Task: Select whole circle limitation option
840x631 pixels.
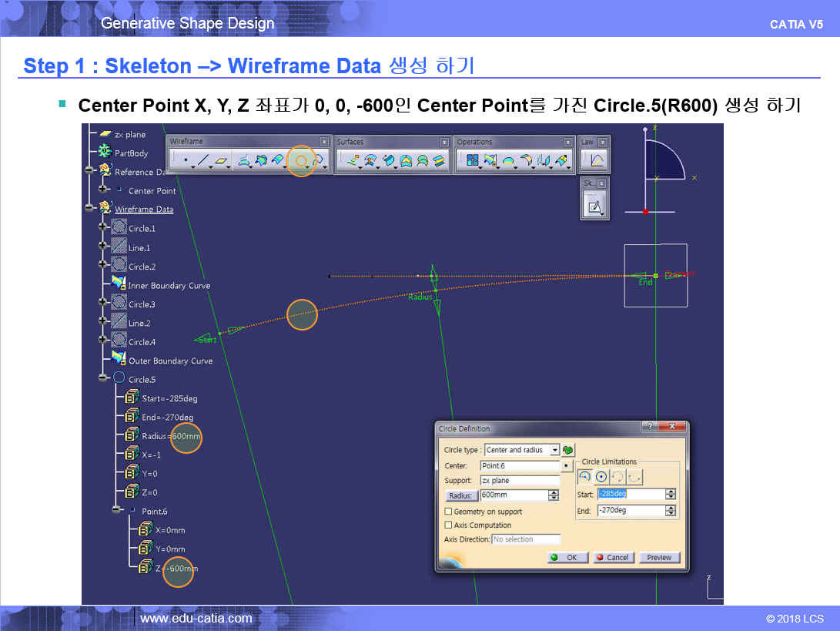Action: point(601,477)
